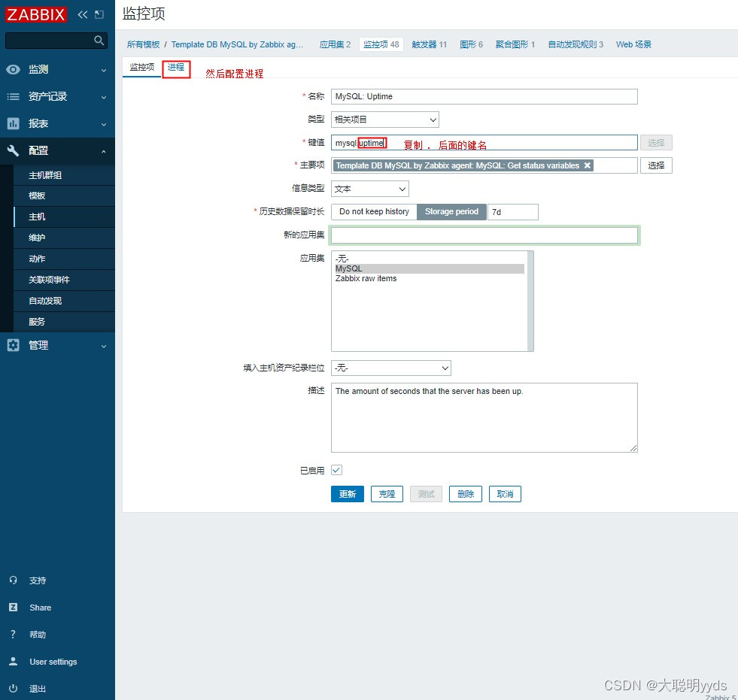Open the 填入主机资产纪录栏位 dropdown

[391, 368]
